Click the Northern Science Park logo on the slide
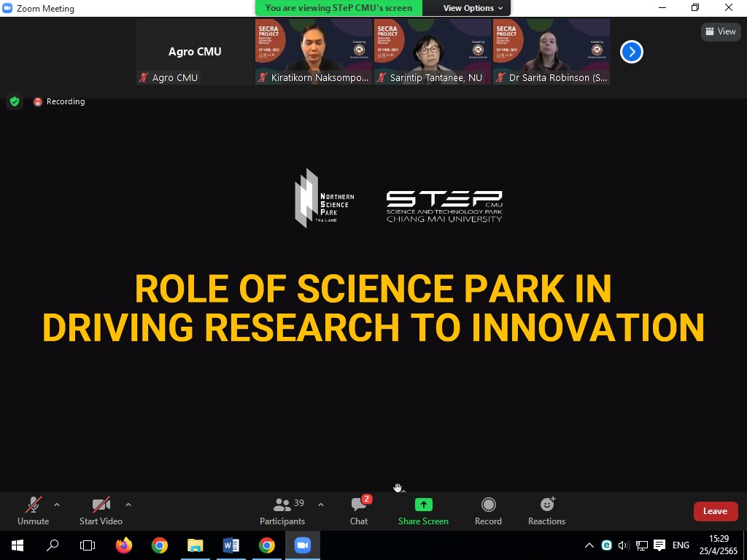Screen dimensions: 747x560 tap(325, 198)
